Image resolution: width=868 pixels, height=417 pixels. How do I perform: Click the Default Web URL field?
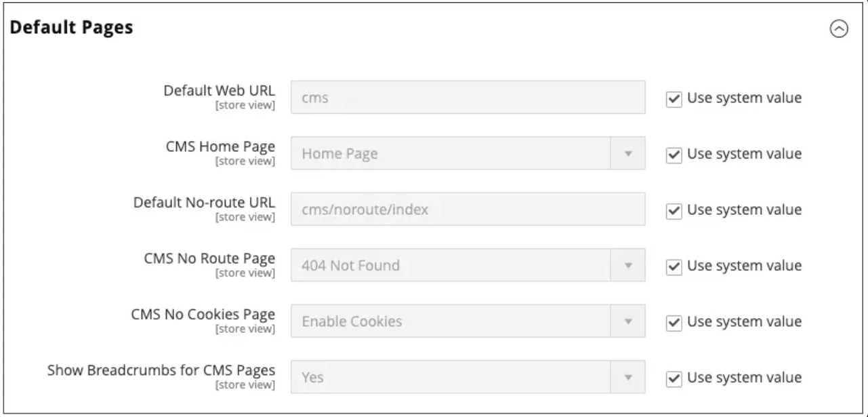(468, 98)
